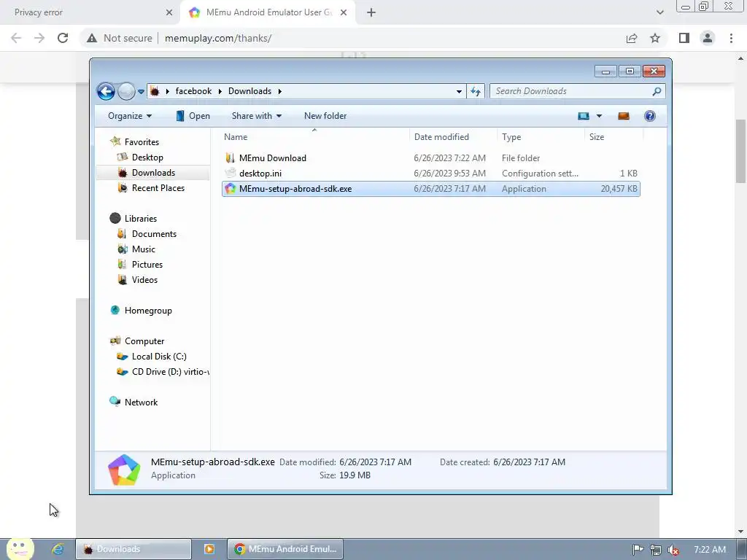This screenshot has height=560, width=747.
Task: Sort by Type column header
Action: pos(541,136)
